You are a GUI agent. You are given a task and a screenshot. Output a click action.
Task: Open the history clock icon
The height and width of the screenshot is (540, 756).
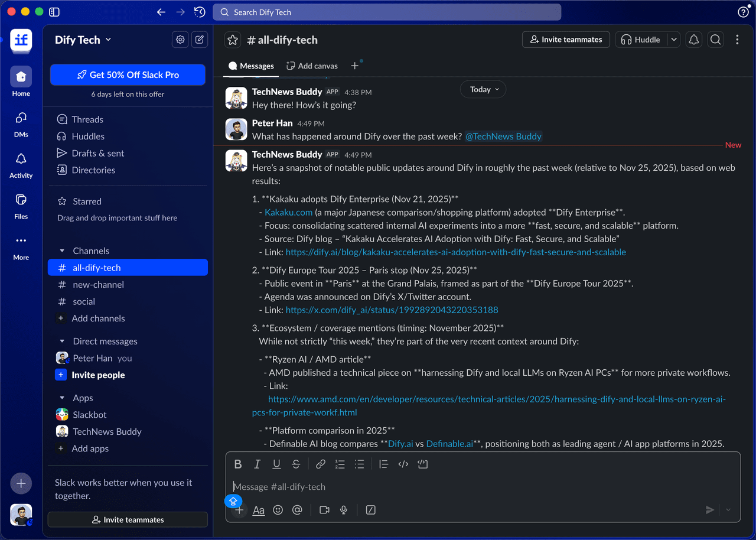click(200, 12)
